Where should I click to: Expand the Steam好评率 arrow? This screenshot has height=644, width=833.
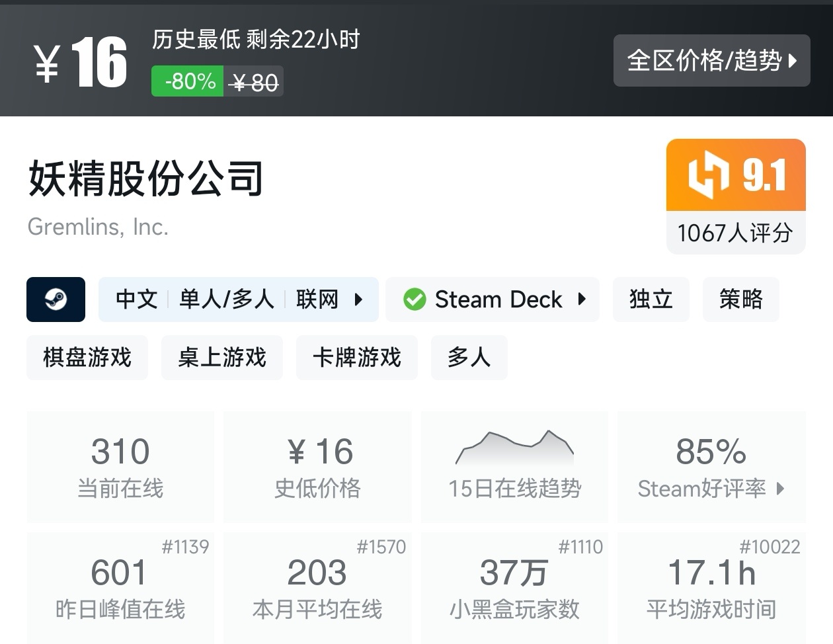(x=780, y=489)
